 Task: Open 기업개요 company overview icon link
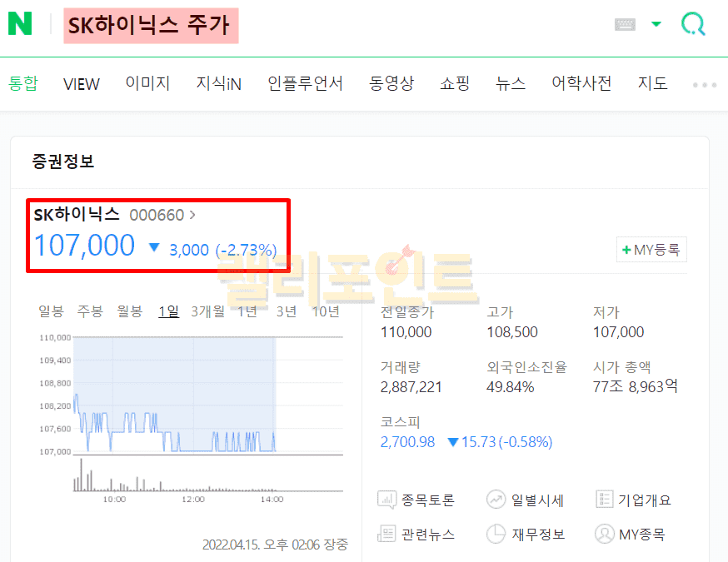[x=634, y=500]
